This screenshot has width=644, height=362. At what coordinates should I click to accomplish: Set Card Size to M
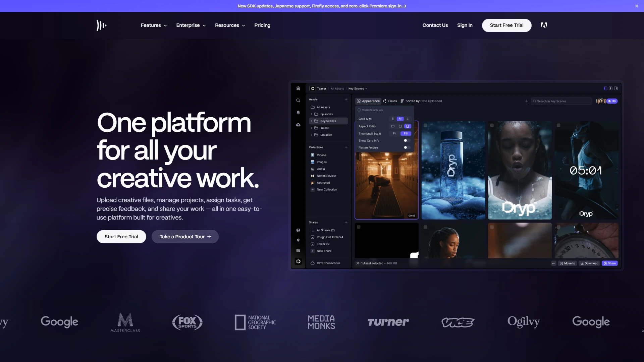pyautogui.click(x=400, y=119)
